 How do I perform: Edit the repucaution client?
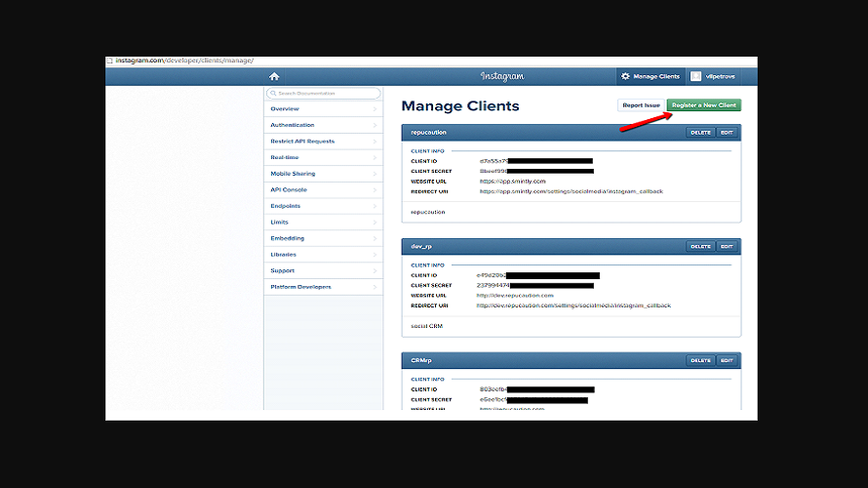(727, 133)
